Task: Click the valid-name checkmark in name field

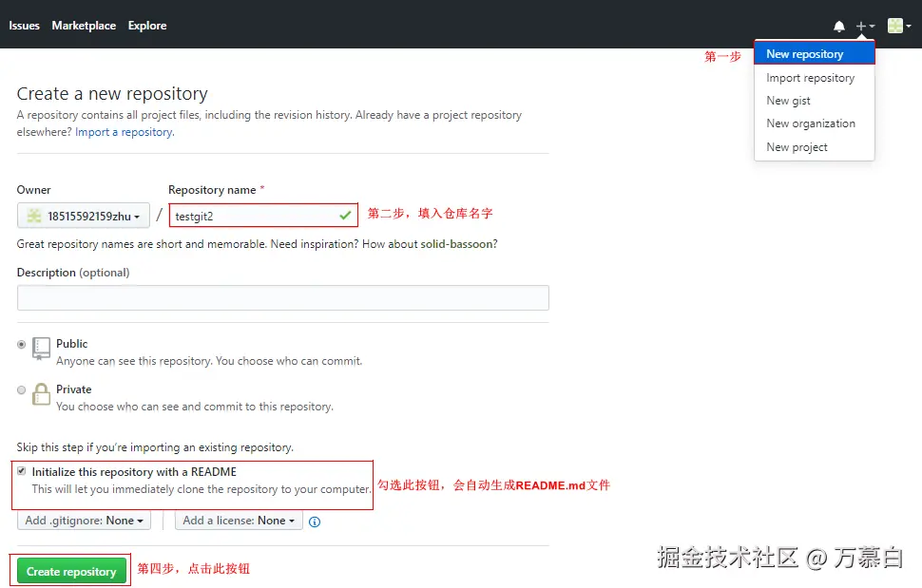Action: coord(345,216)
